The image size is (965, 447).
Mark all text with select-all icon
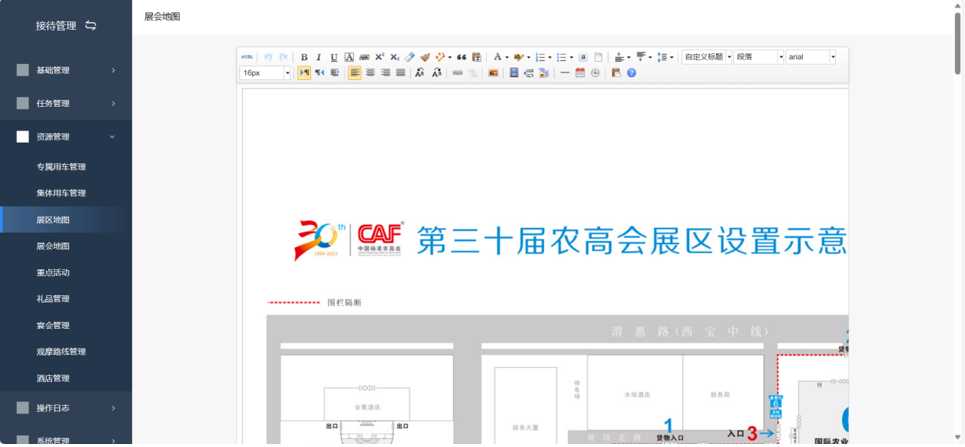click(x=583, y=57)
